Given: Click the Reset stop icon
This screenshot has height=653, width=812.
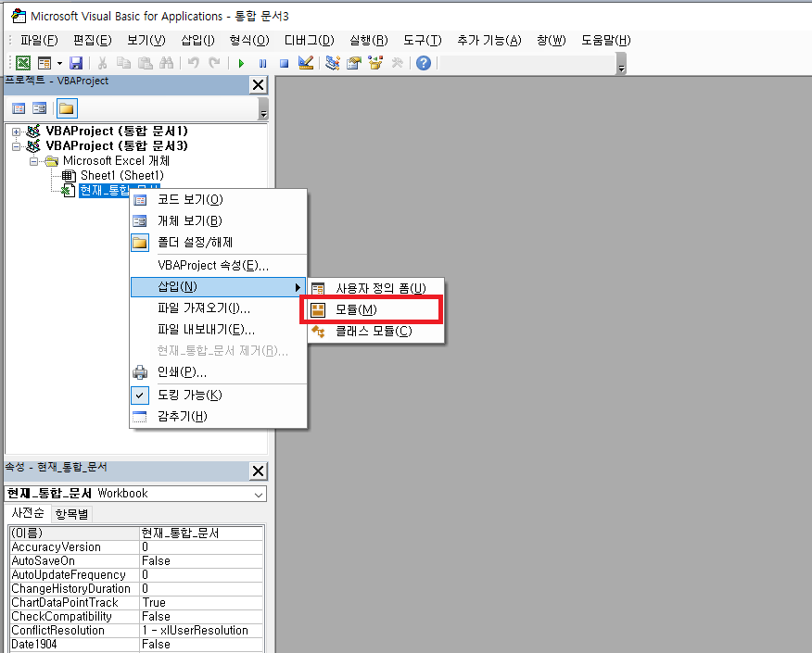Looking at the screenshot, I should 284,63.
